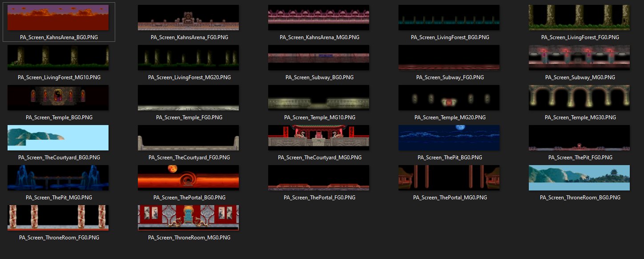The image size is (644, 259).
Task: Select the Subway_BG0 thumbnail image
Action: click(x=319, y=58)
